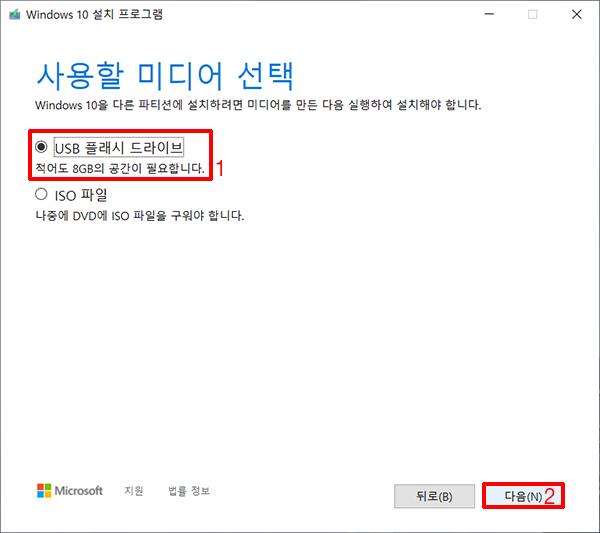
Task: Minimize the setup window
Action: click(489, 15)
